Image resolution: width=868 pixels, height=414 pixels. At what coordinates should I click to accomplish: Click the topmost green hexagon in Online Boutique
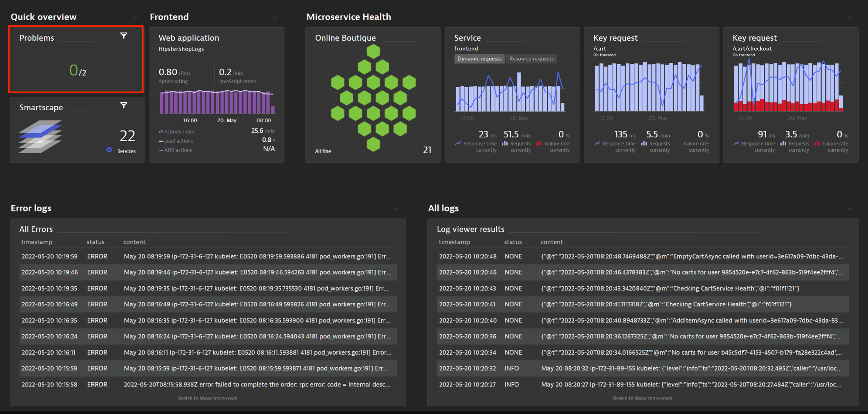[x=373, y=51]
